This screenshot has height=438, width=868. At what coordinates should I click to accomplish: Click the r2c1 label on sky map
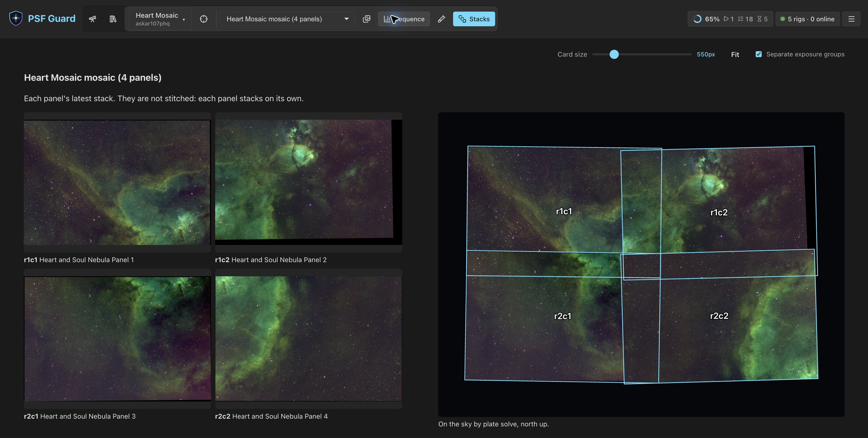[x=562, y=316]
